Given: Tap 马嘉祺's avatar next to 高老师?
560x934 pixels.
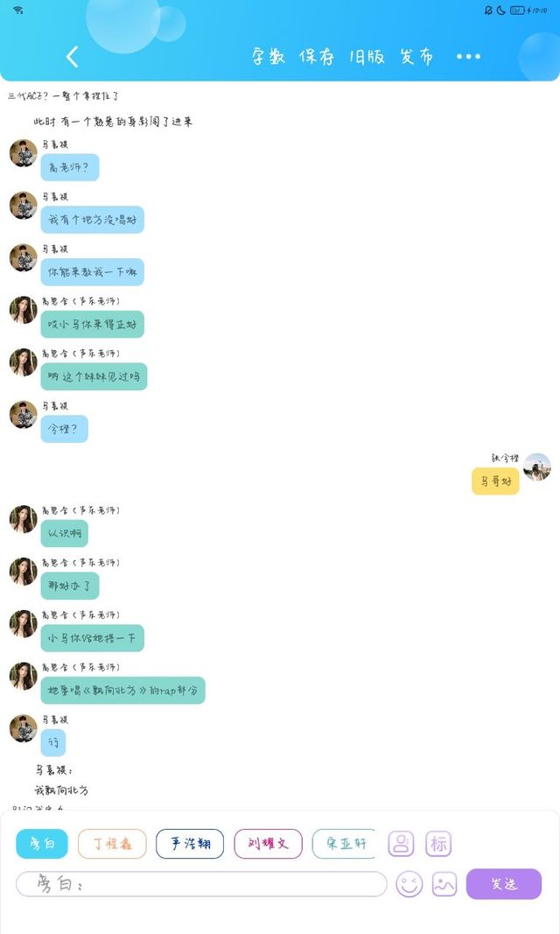Looking at the screenshot, I should tap(24, 153).
